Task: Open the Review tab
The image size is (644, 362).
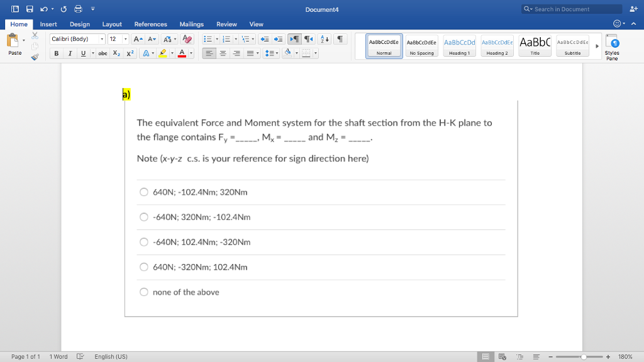Action: click(226, 25)
